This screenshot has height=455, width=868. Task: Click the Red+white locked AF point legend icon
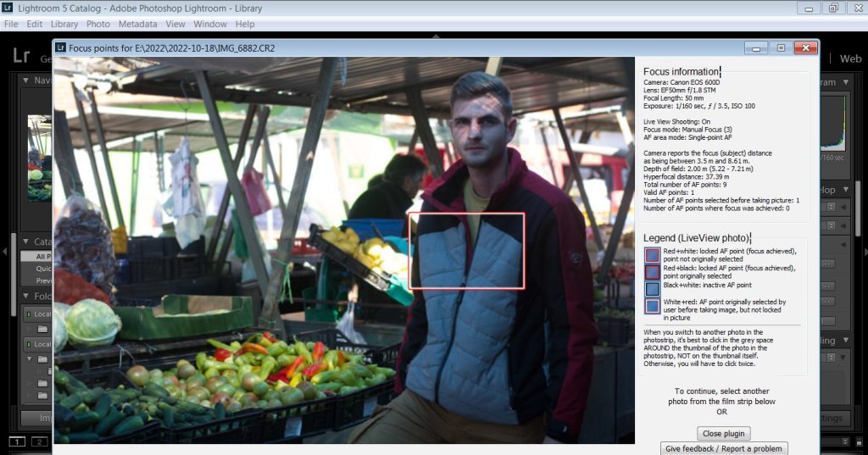[652, 255]
